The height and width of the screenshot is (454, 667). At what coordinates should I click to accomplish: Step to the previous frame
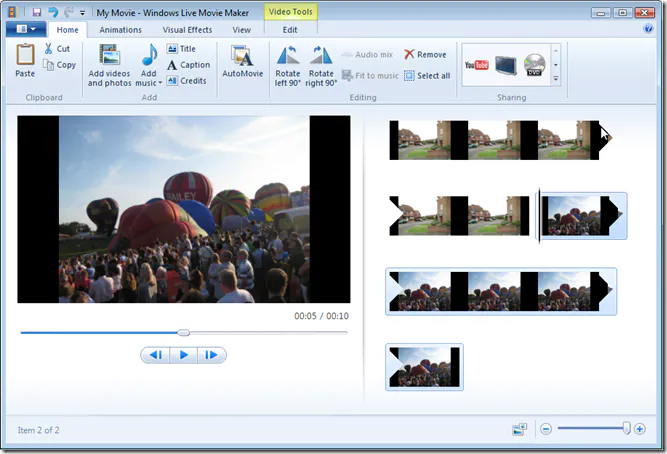click(x=156, y=355)
